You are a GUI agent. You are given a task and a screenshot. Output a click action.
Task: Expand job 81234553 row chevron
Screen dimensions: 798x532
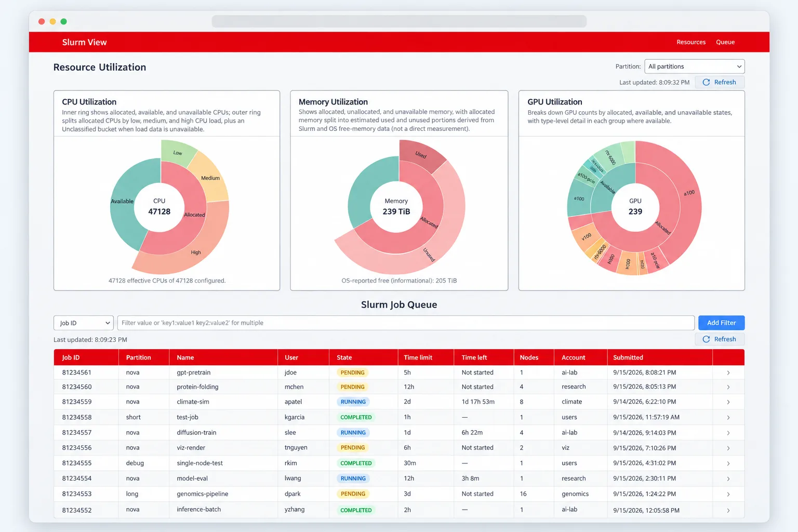point(728,494)
